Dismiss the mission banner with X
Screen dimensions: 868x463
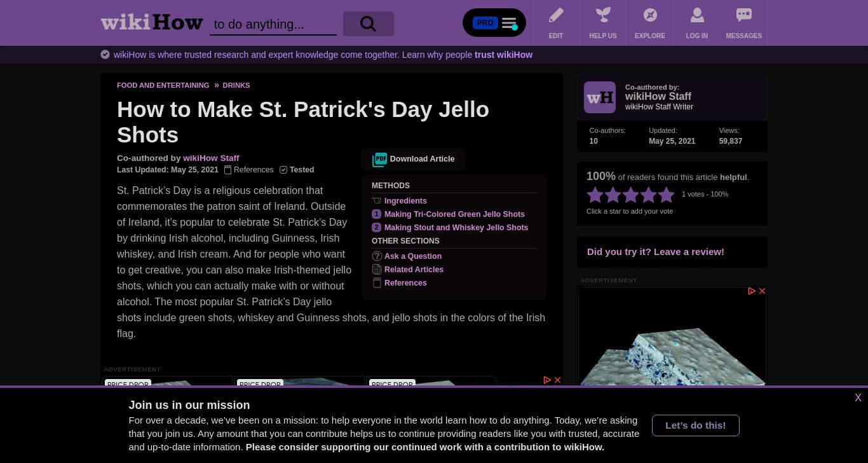pyautogui.click(x=858, y=398)
